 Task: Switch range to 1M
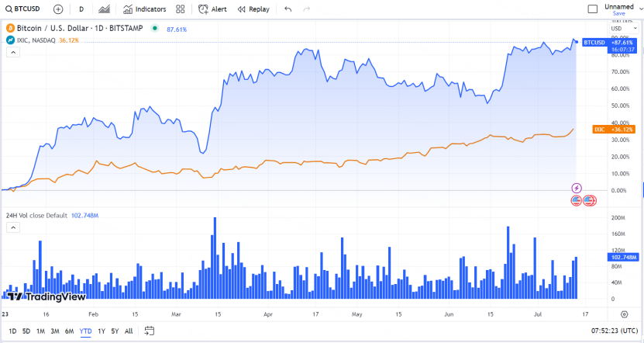pyautogui.click(x=40, y=331)
